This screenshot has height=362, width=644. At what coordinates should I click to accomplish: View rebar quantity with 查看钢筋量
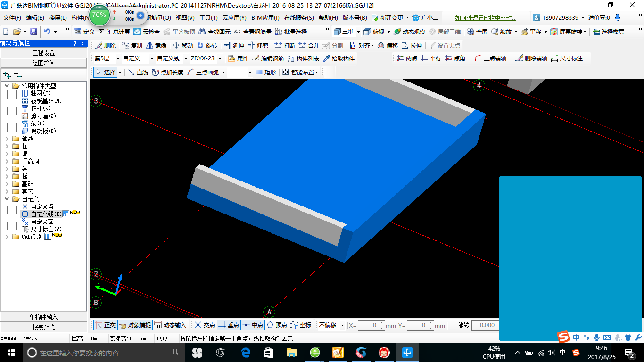[x=253, y=32]
